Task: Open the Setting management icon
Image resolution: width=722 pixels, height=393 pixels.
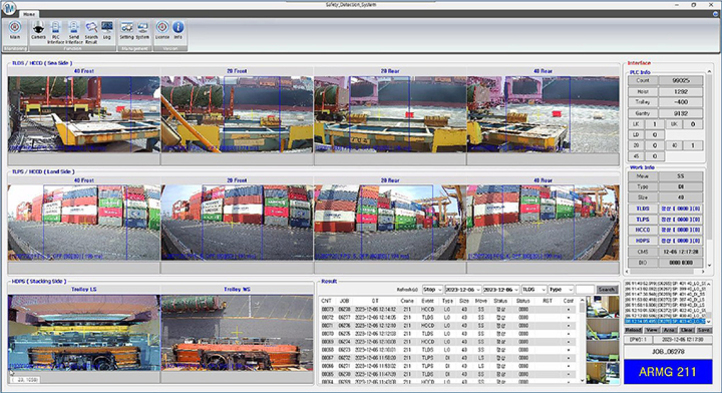Action: pos(127,30)
